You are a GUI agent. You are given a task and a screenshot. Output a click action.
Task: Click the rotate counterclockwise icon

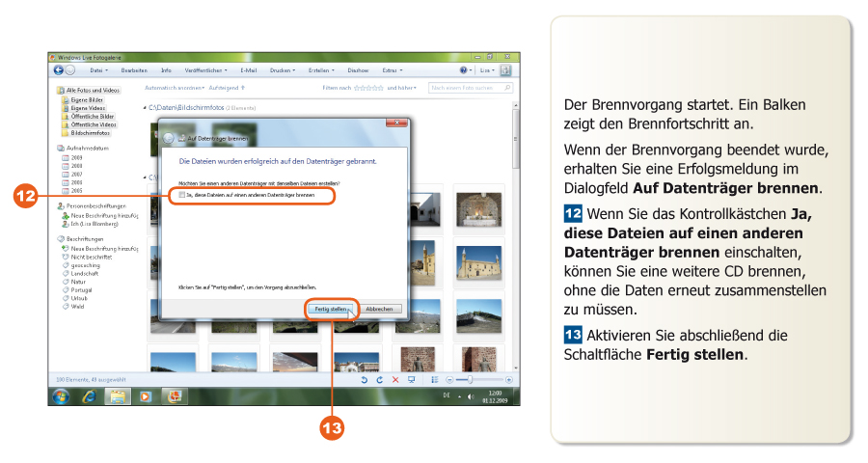click(x=365, y=381)
